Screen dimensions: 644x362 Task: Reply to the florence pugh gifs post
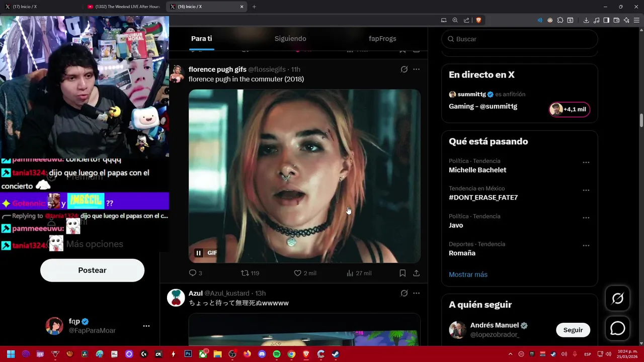195,273
